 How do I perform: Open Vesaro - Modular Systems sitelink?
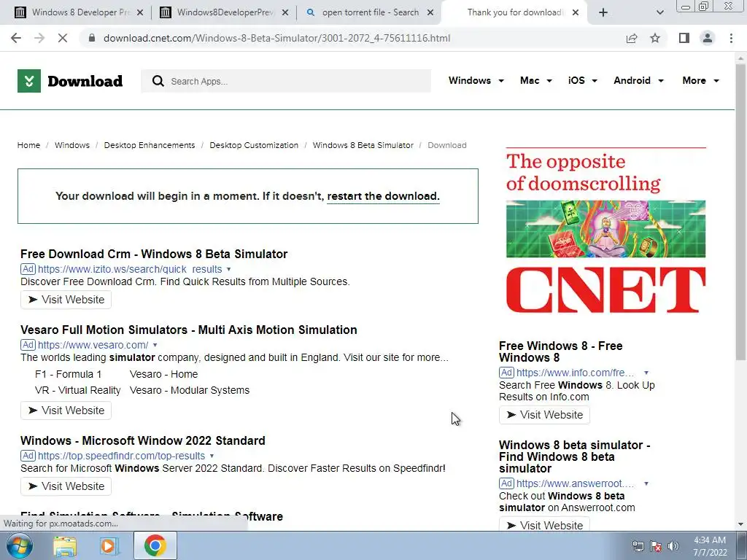[x=190, y=391]
